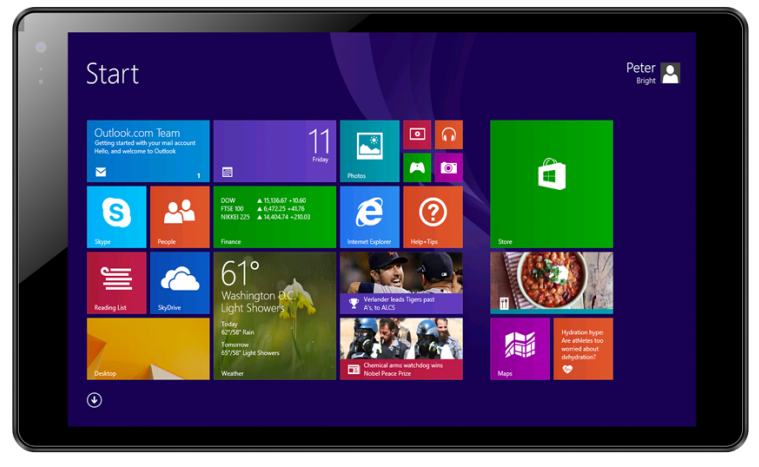The image size is (759, 467).
Task: Click the FTSE 100 stock line
Action: pyautogui.click(x=263, y=209)
